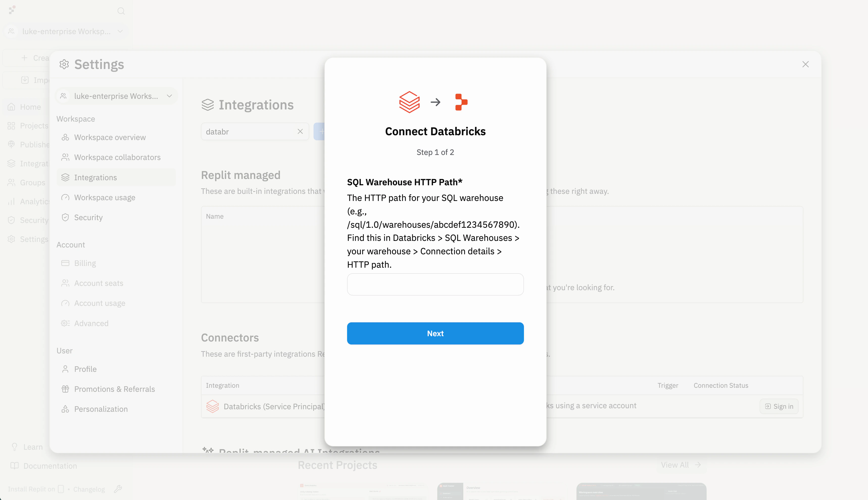Select Integrations in the settings sidebar
The image size is (868, 500).
point(116,177)
